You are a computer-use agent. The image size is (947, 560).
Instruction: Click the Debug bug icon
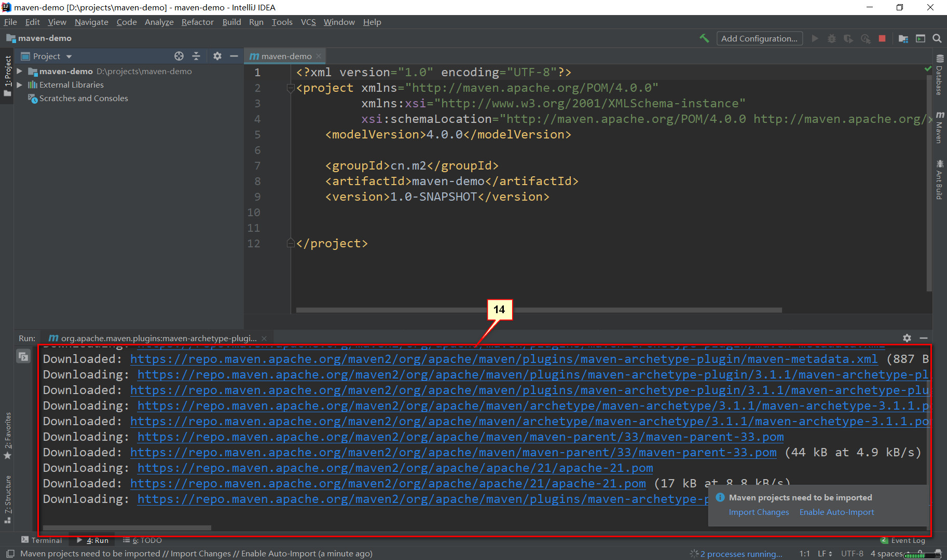831,38
